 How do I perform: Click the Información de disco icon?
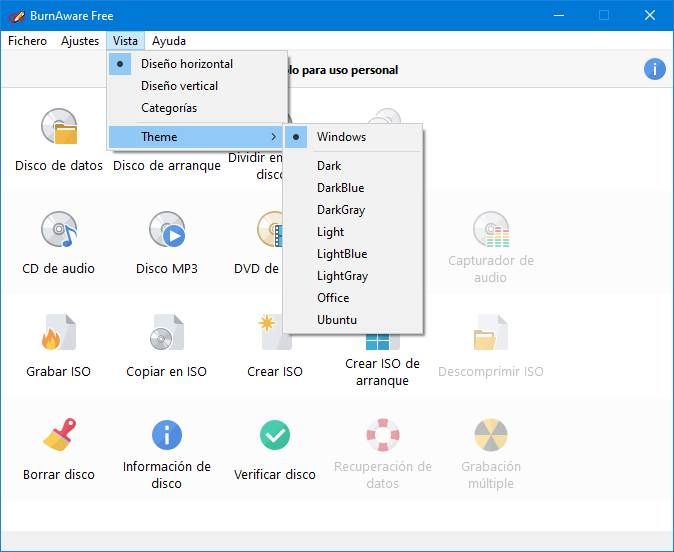167,435
